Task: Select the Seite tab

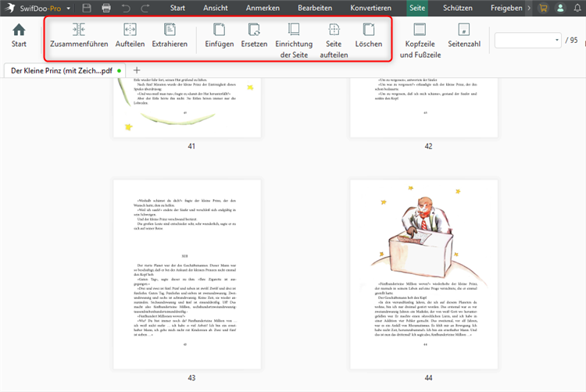Action: 417,8
